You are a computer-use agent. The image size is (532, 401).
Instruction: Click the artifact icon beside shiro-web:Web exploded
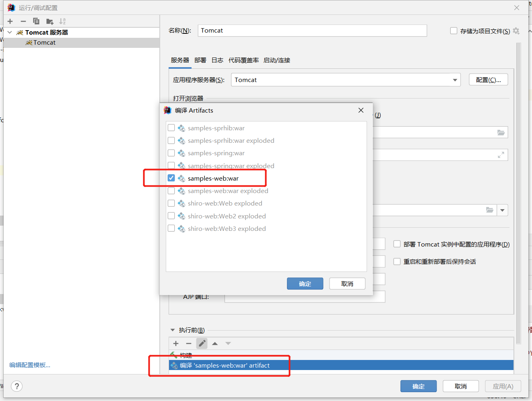pyautogui.click(x=181, y=204)
